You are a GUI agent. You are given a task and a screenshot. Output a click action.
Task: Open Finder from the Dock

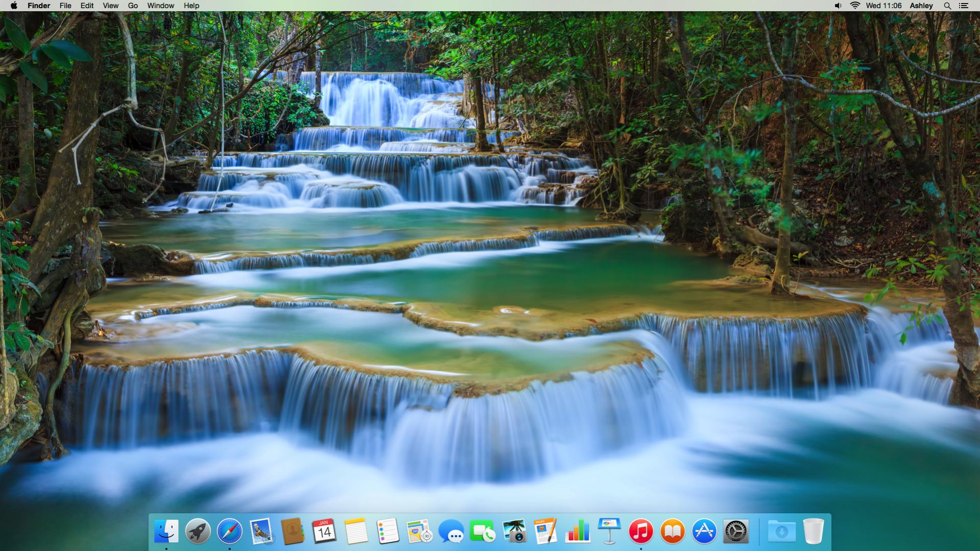click(166, 531)
